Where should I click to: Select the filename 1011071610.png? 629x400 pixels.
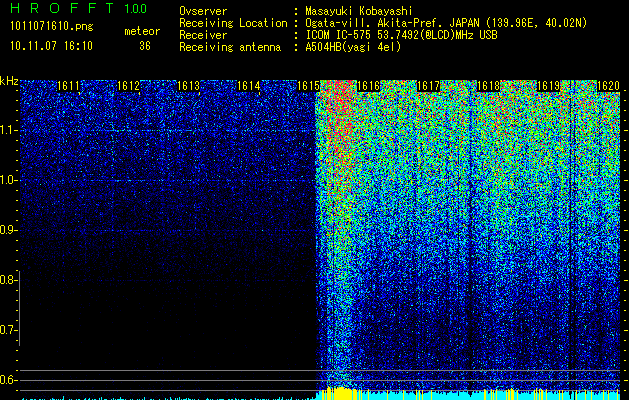point(52,27)
